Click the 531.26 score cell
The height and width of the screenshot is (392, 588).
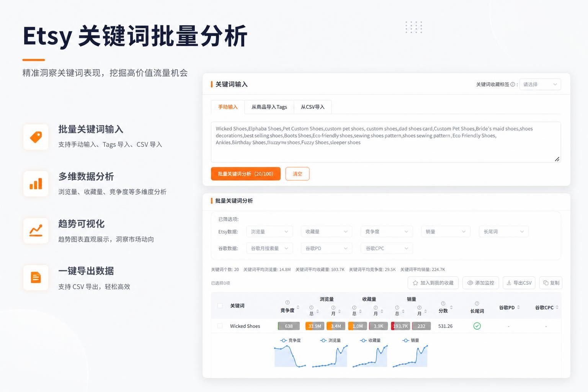point(445,326)
